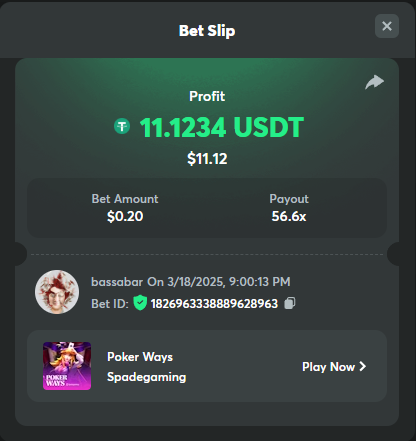Open bassabar's profile avatar
Screen dimensions: 416x441
point(57,292)
